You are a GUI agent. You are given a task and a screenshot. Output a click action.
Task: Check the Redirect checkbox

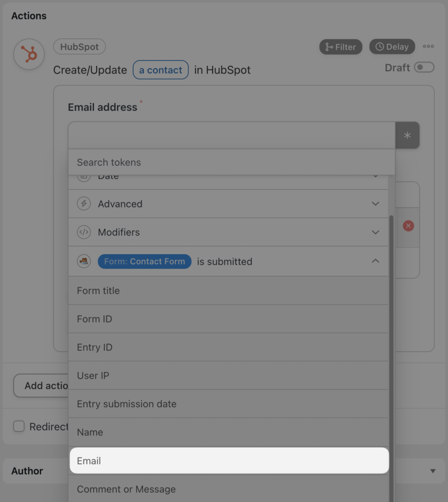(19, 427)
